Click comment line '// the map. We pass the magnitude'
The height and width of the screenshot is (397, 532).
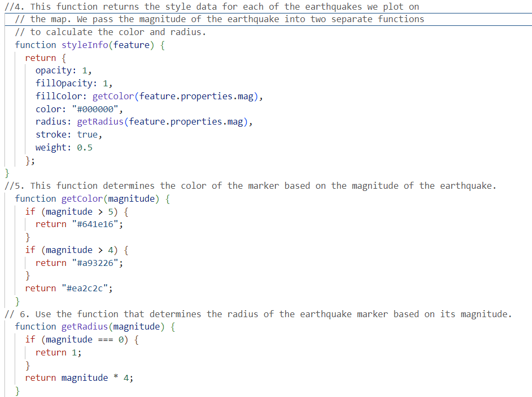click(x=219, y=19)
